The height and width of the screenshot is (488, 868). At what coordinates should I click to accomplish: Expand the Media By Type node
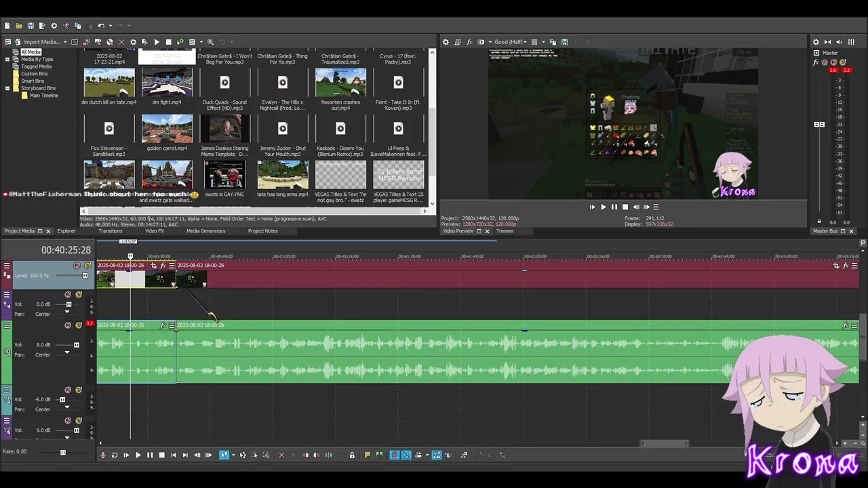tap(7, 60)
